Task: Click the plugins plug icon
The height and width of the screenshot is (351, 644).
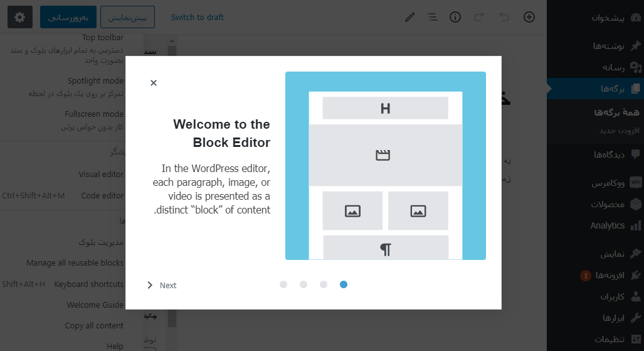Action: [x=635, y=275]
